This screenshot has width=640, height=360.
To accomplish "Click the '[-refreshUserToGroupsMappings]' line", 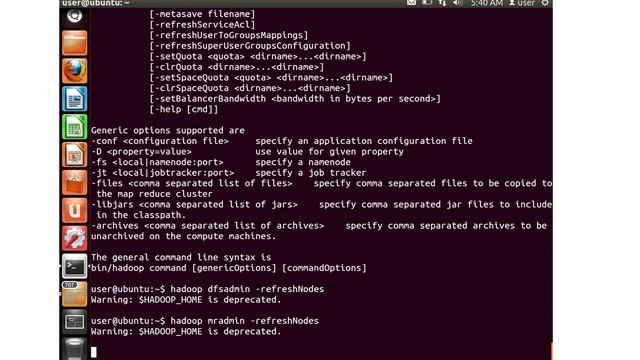I will (x=229, y=35).
